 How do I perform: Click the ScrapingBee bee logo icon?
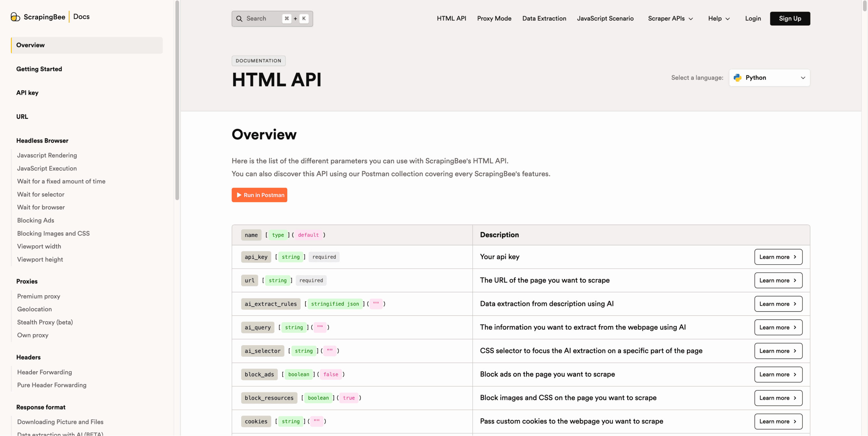tap(15, 17)
